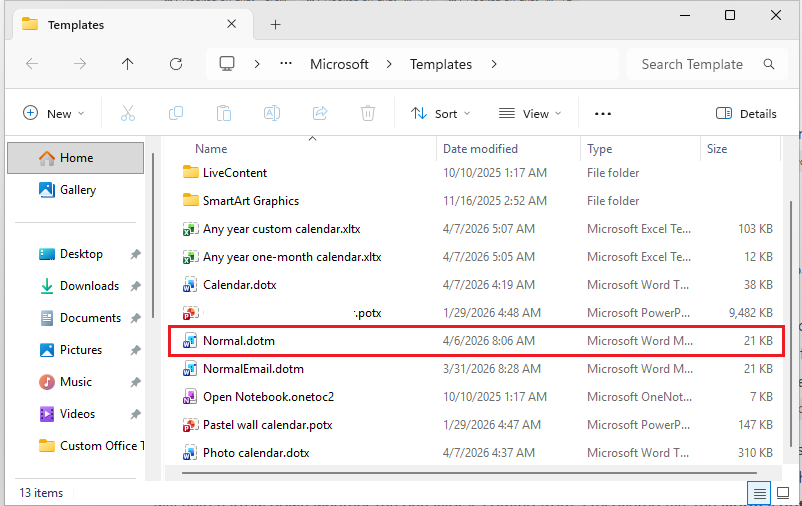Open the New dropdown menu
The width and height of the screenshot is (802, 506).
pyautogui.click(x=54, y=114)
